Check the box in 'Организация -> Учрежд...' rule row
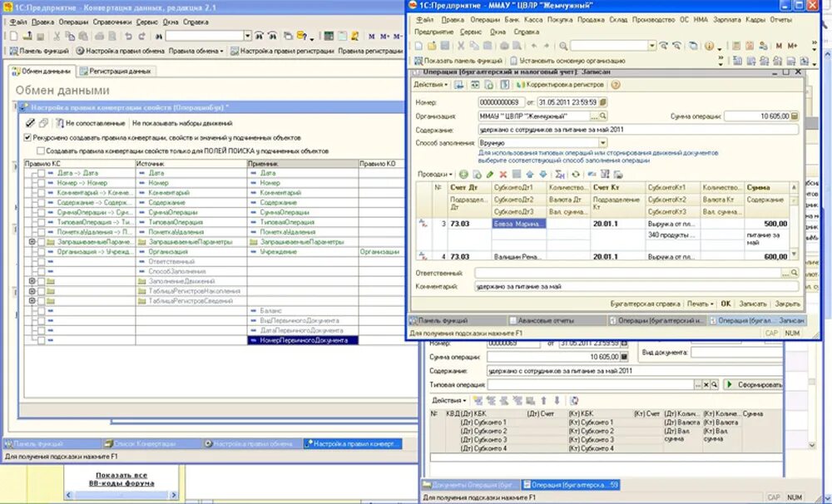832x504 pixels. pyautogui.click(x=41, y=252)
